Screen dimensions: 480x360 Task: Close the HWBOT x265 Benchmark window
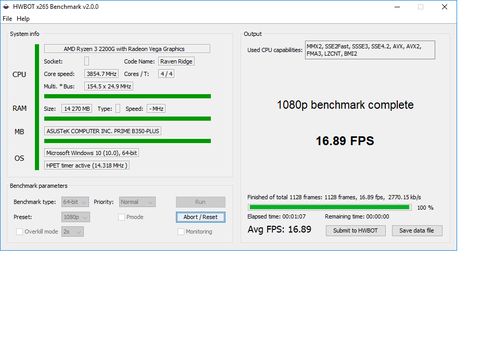pyautogui.click(x=444, y=7)
